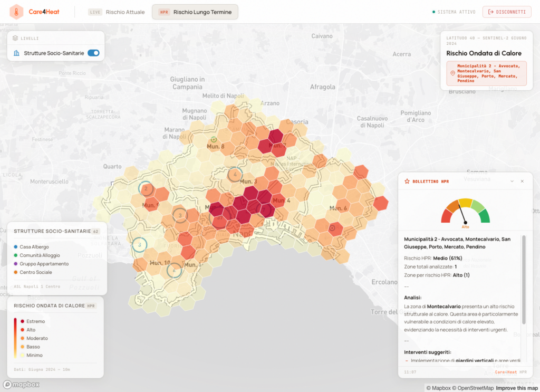Click the Care4Heat thermometer logo icon
540x392 pixels.
(16, 12)
